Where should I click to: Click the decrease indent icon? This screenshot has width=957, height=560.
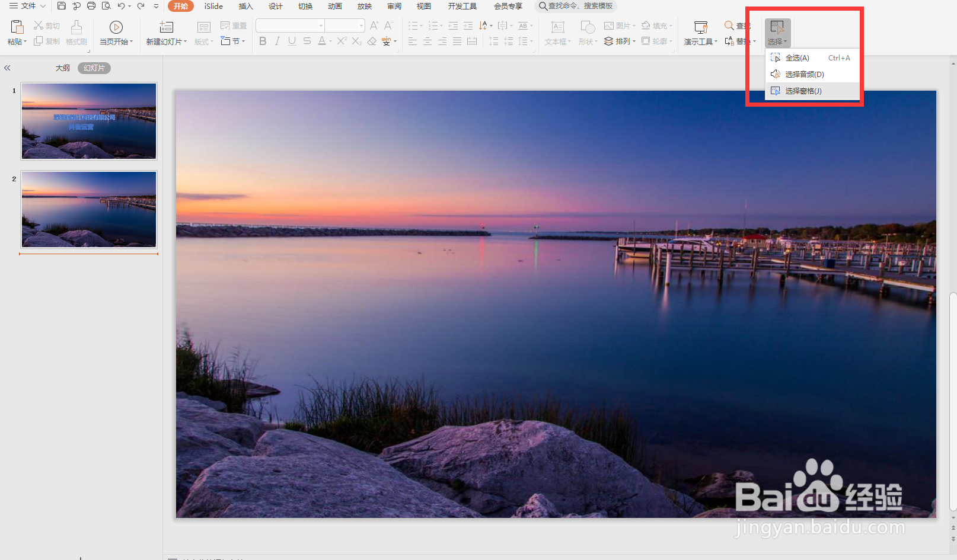pos(454,25)
